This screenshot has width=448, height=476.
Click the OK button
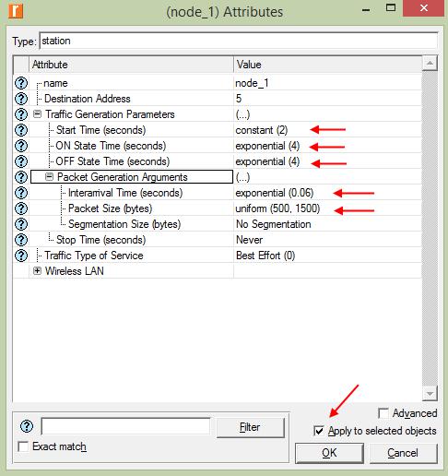coord(329,453)
